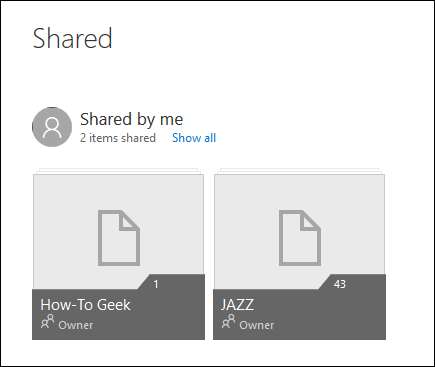This screenshot has height=367, width=435.
Task: Select the How-To Geek folder name
Action: 85,305
